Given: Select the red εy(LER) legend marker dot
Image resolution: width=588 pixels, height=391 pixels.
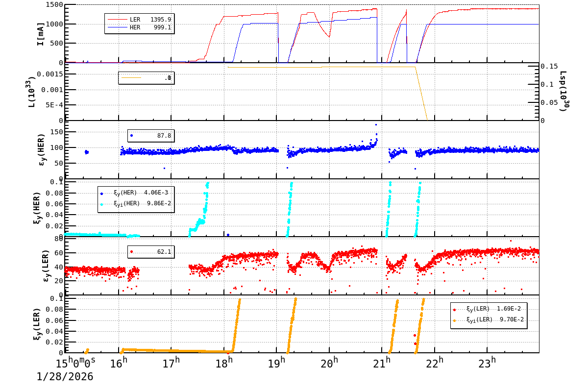Looking at the screenshot, I should (x=130, y=251).
